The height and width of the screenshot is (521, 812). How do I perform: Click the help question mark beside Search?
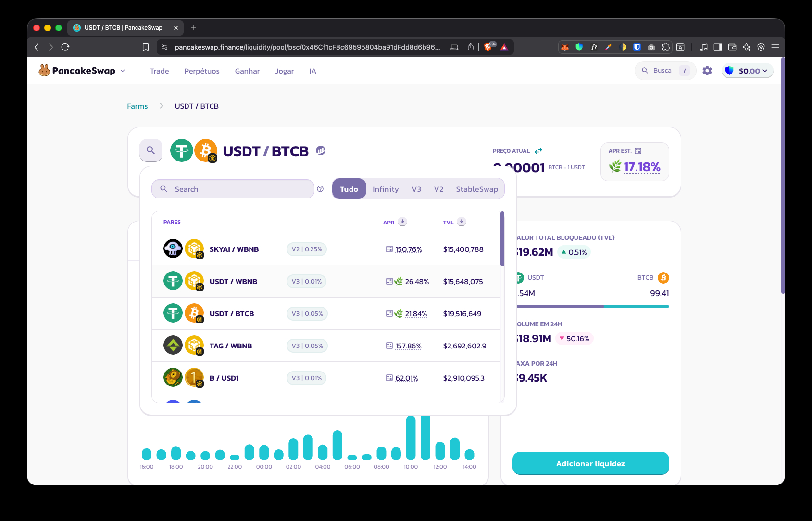pyautogui.click(x=320, y=189)
